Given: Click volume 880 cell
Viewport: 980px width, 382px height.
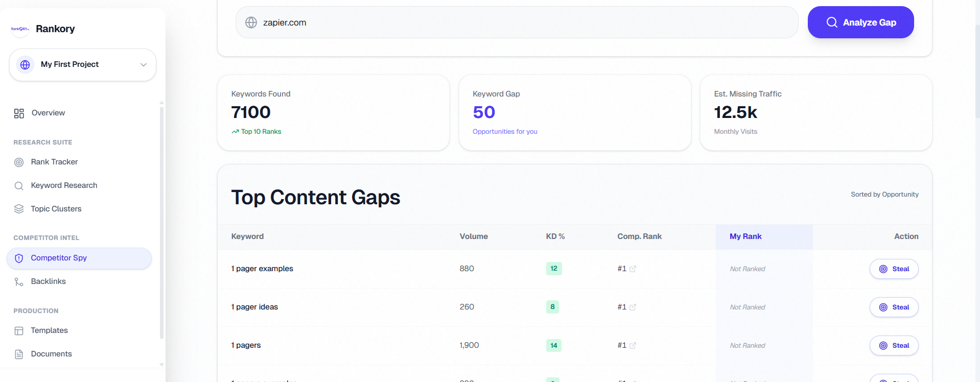Looking at the screenshot, I should click(466, 269).
